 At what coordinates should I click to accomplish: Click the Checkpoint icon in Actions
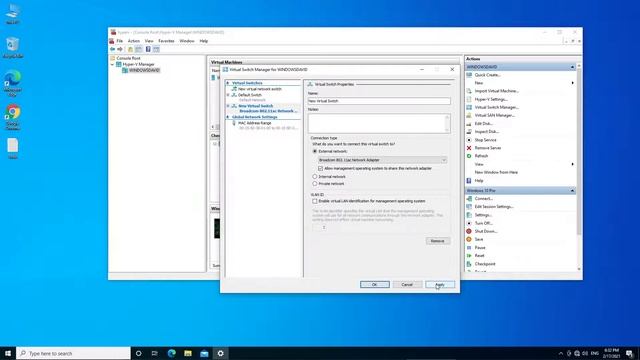[469, 264]
